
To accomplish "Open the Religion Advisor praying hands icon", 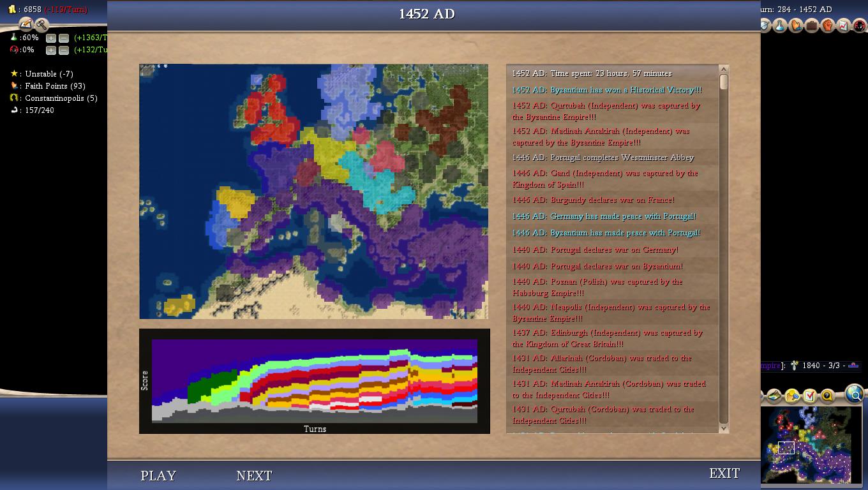I will 796,26.
